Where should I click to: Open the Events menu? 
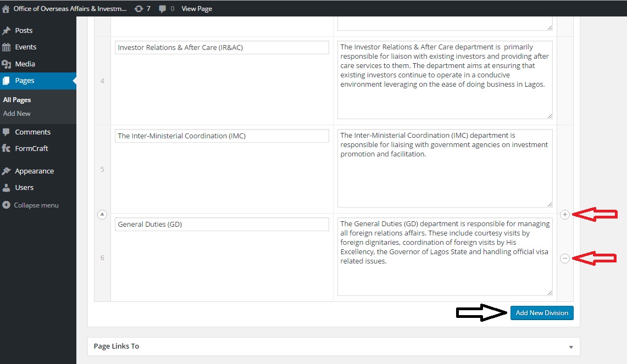point(25,47)
